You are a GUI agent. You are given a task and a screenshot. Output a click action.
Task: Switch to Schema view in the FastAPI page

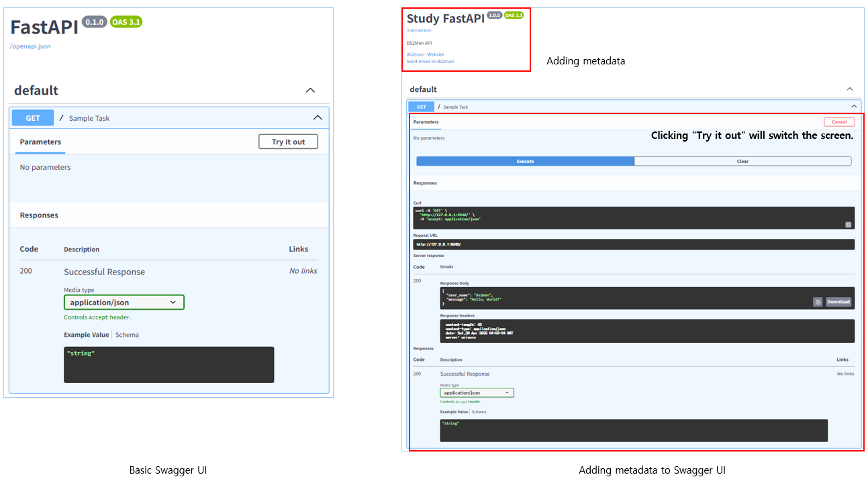tap(127, 335)
